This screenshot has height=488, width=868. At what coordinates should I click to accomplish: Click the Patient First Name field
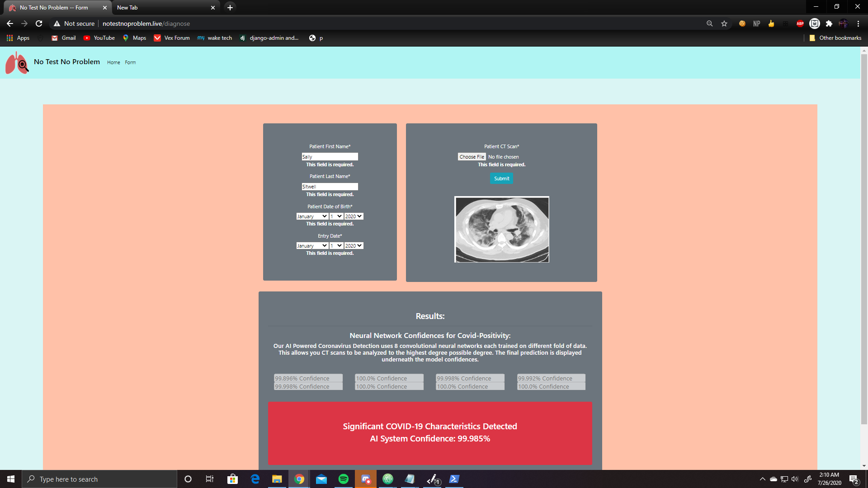tap(330, 157)
